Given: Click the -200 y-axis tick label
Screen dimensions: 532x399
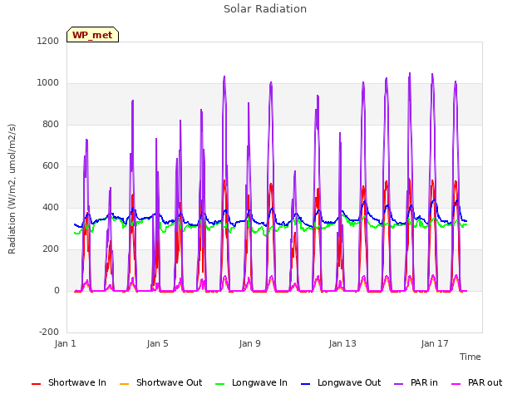Looking at the screenshot, I should tap(49, 332).
